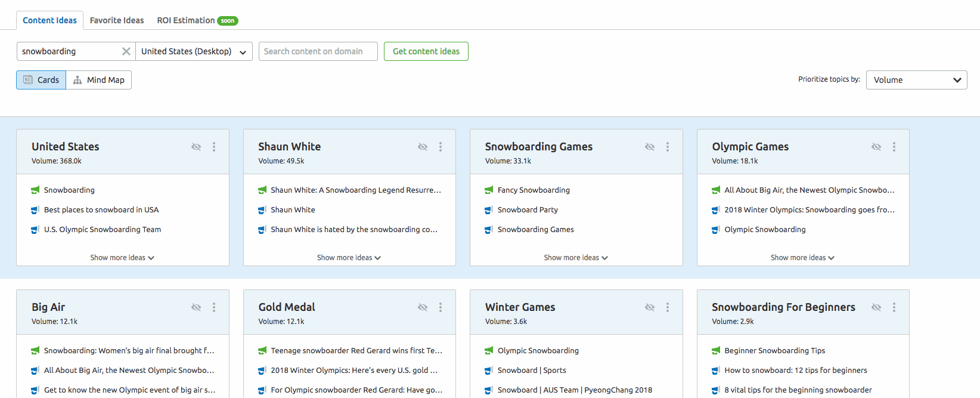Click megaphone icon beside 'Fancy Snowboarding'
Image resolution: width=980 pixels, height=398 pixels.
point(489,190)
